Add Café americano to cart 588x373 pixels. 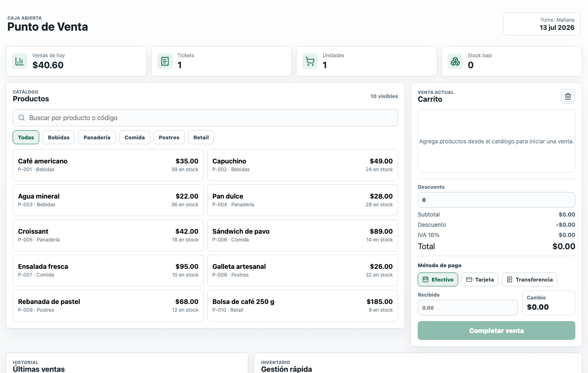point(108,165)
